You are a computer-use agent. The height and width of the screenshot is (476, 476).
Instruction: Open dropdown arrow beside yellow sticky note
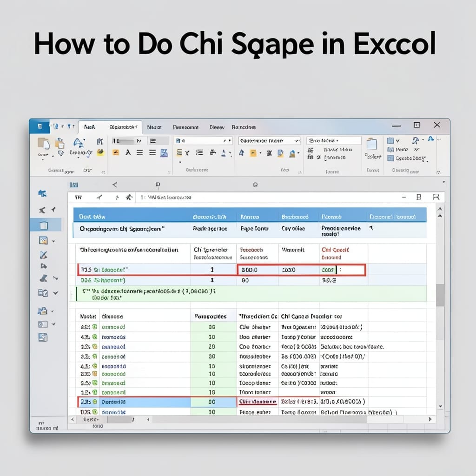260,152
